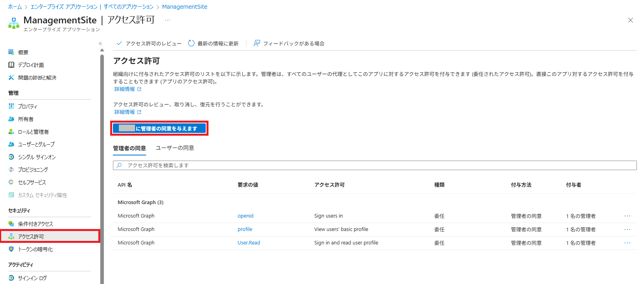Focus the アクセス許可を検索します search field
Viewport: 644px width, 284px height.
375,165
